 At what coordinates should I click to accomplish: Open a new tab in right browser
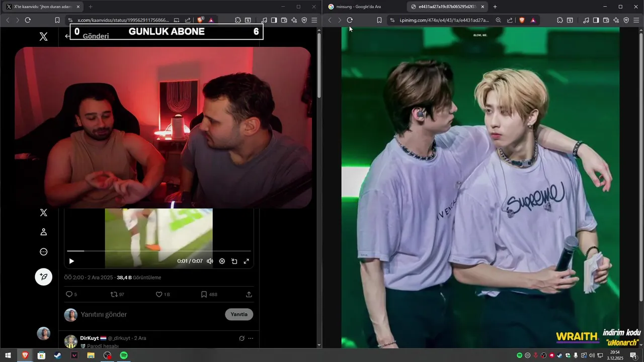click(x=495, y=7)
